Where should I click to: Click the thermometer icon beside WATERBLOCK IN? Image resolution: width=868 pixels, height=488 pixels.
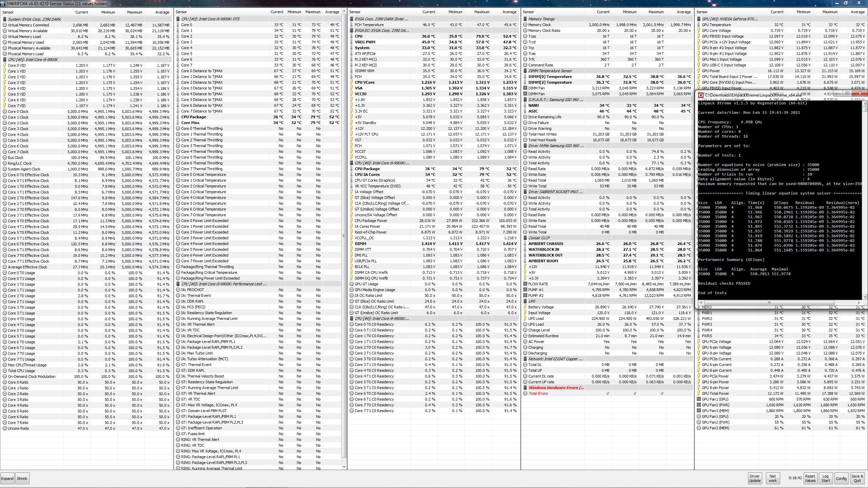[525, 249]
